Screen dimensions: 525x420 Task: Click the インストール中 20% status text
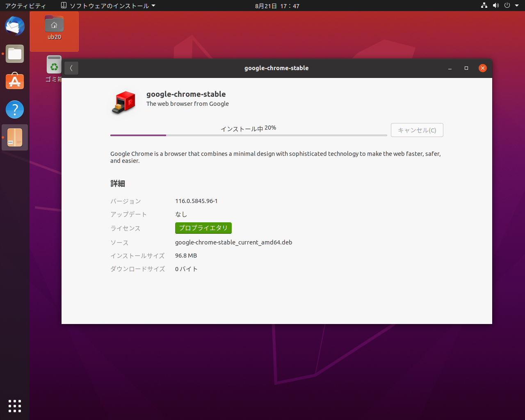tap(249, 128)
